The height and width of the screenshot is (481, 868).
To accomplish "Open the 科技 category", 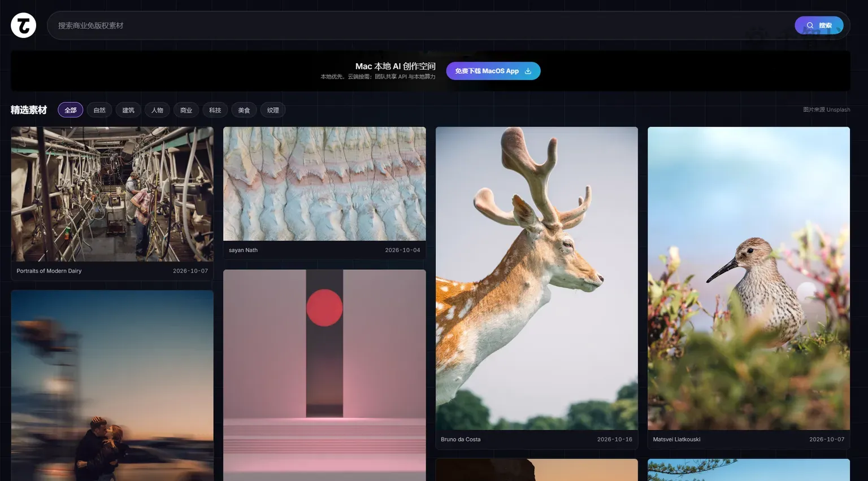I will pos(215,110).
